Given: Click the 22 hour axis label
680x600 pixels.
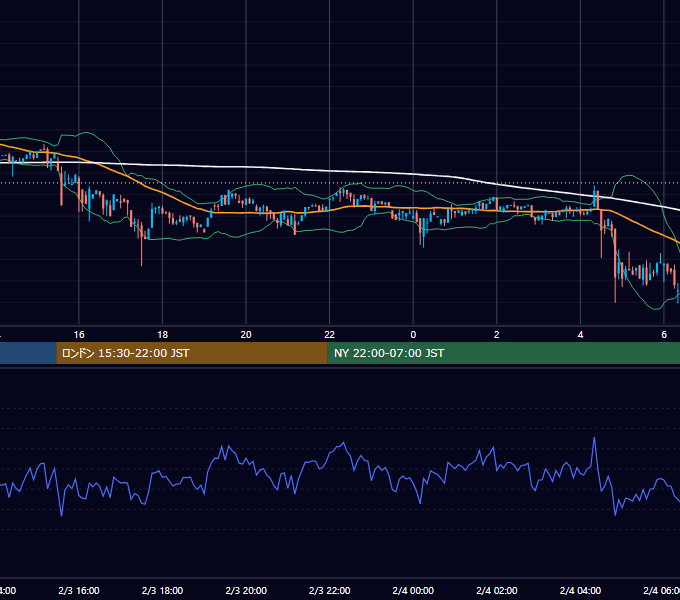Looking at the screenshot, I should [x=330, y=335].
